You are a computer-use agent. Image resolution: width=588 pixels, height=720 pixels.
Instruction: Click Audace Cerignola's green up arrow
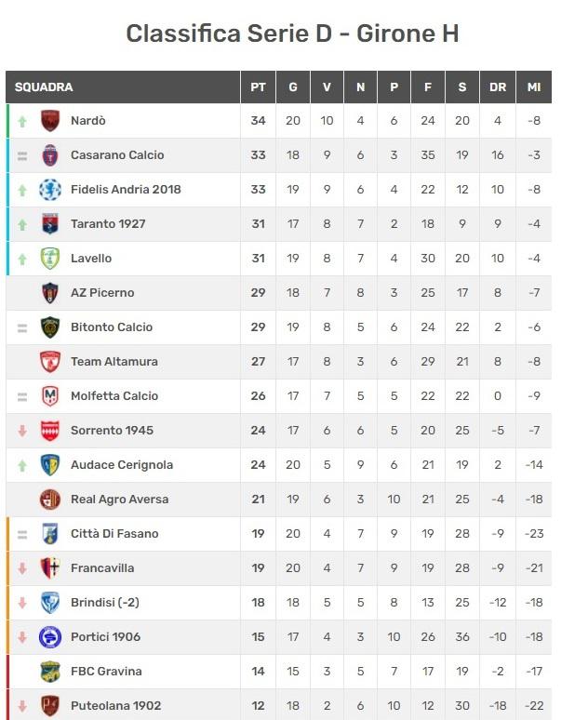point(22,466)
